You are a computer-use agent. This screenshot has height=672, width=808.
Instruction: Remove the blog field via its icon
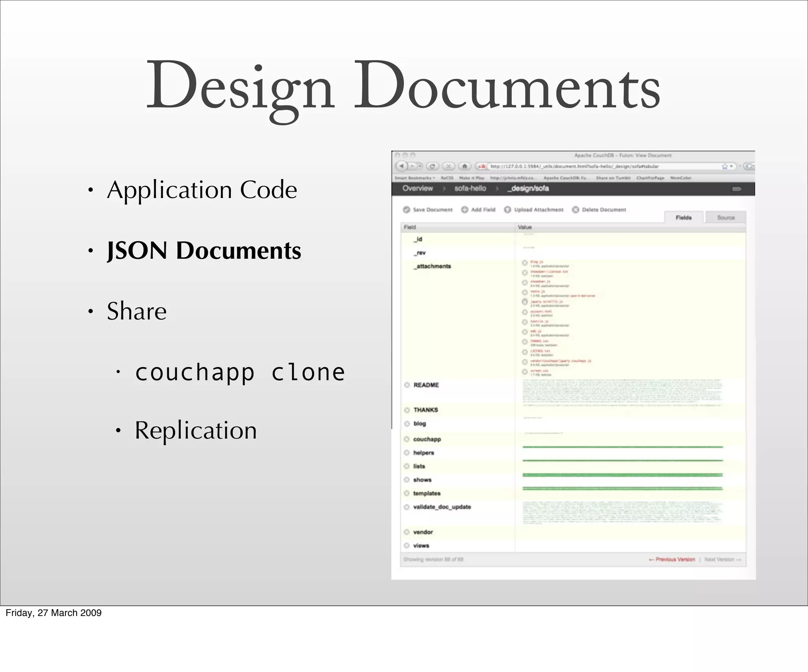pyautogui.click(x=407, y=424)
